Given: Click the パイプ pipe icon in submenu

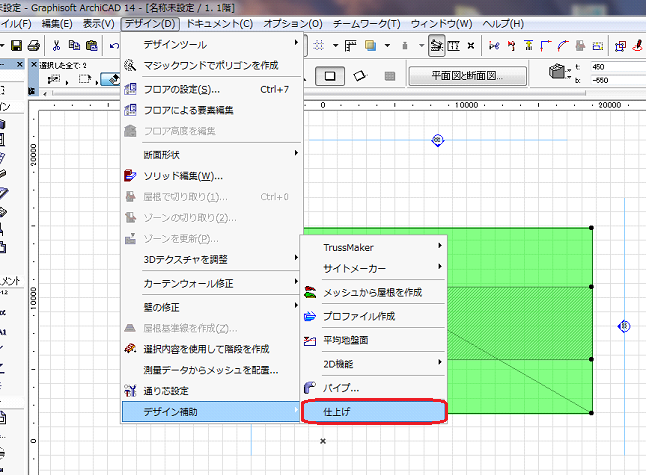Looking at the screenshot, I should coord(310,387).
